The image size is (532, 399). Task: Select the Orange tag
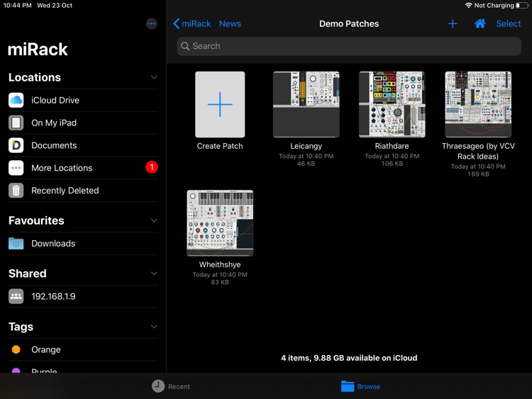[x=83, y=349]
